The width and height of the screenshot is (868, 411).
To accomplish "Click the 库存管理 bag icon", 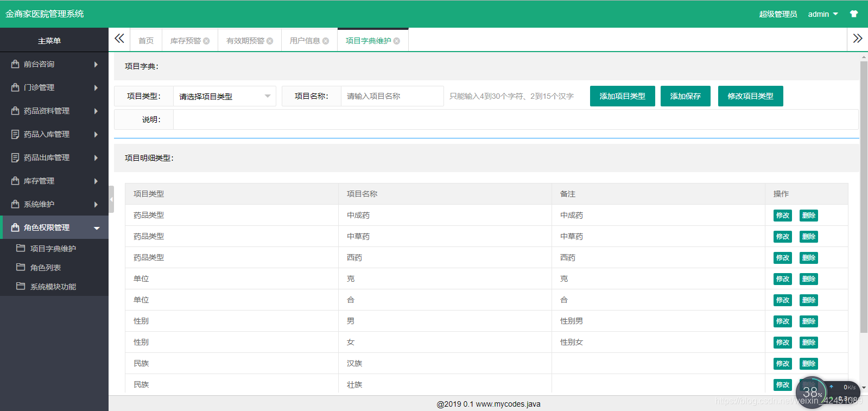I will 15,181.
